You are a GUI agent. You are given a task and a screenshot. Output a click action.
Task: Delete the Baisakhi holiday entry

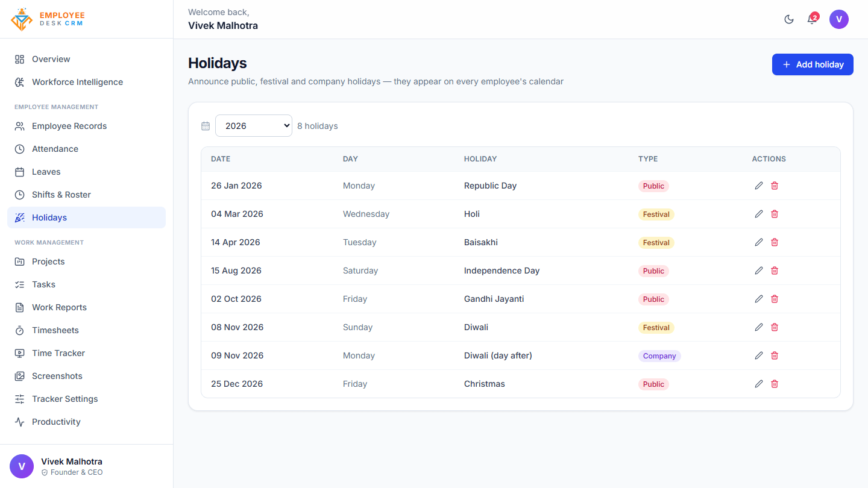(775, 242)
